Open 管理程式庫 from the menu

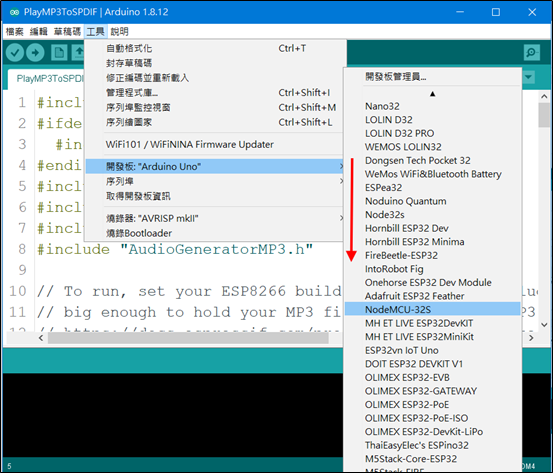(x=214, y=93)
